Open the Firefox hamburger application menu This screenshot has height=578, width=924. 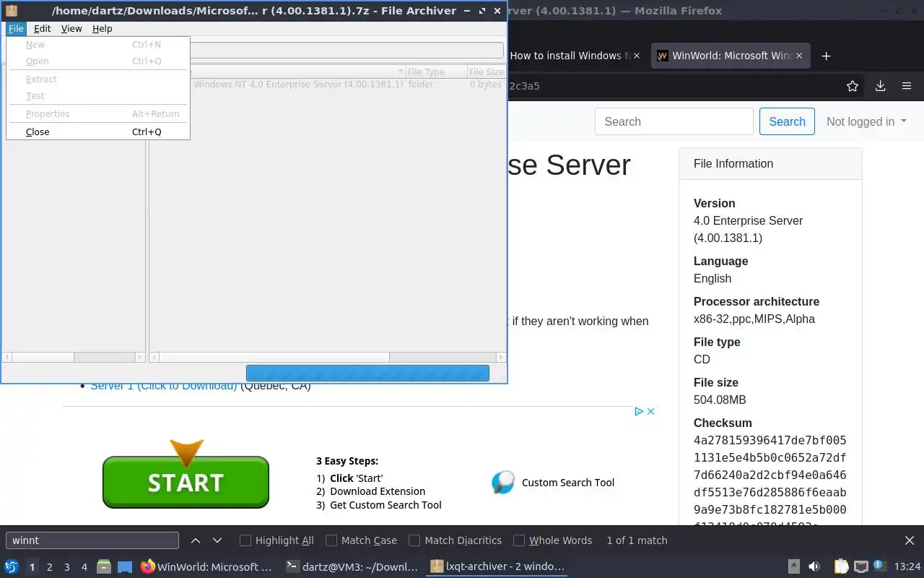tap(907, 86)
